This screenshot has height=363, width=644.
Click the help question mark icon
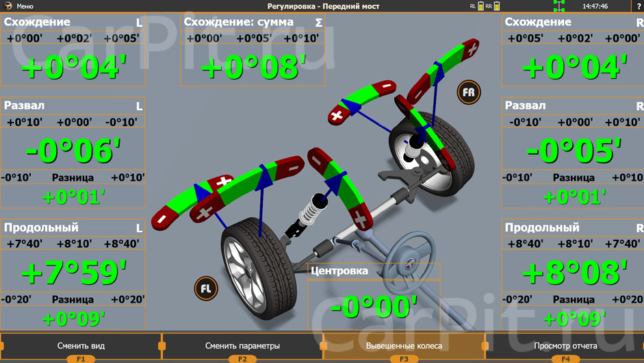(639, 6)
